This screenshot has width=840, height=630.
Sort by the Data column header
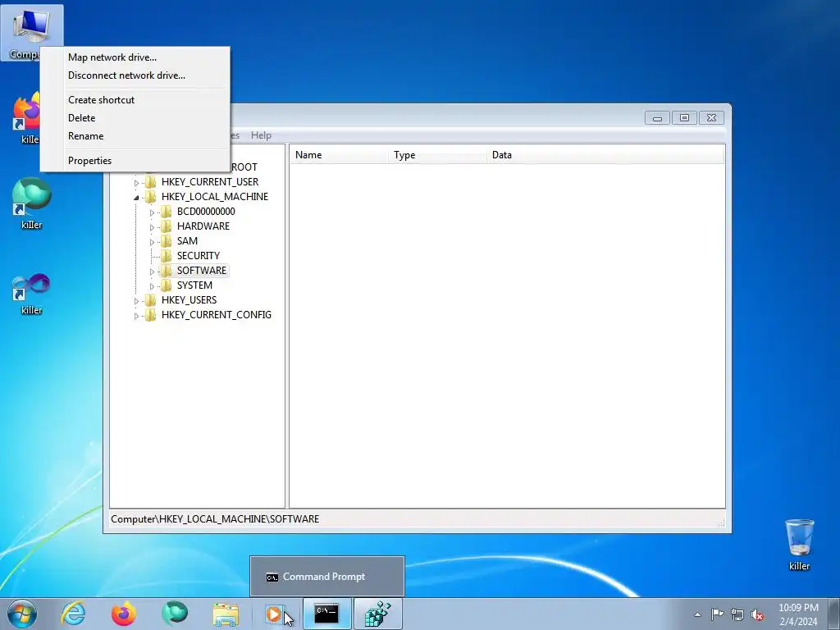[605, 155]
